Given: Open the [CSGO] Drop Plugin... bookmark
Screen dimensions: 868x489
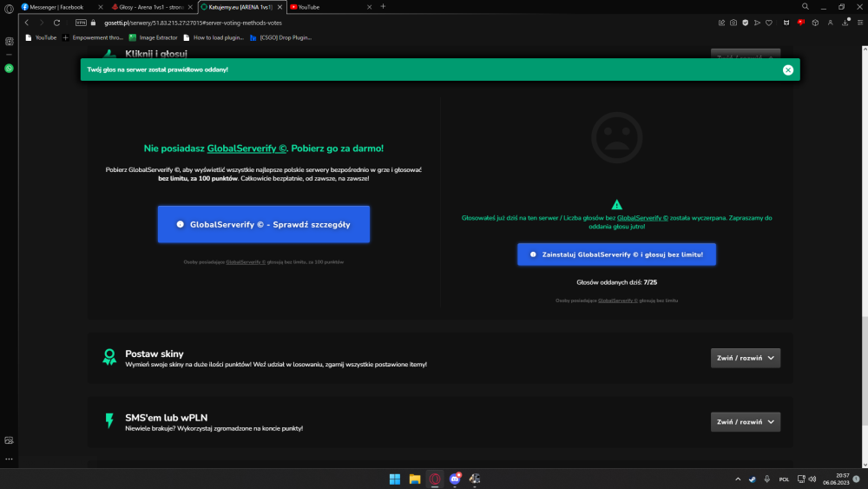Looking at the screenshot, I should coord(280,37).
